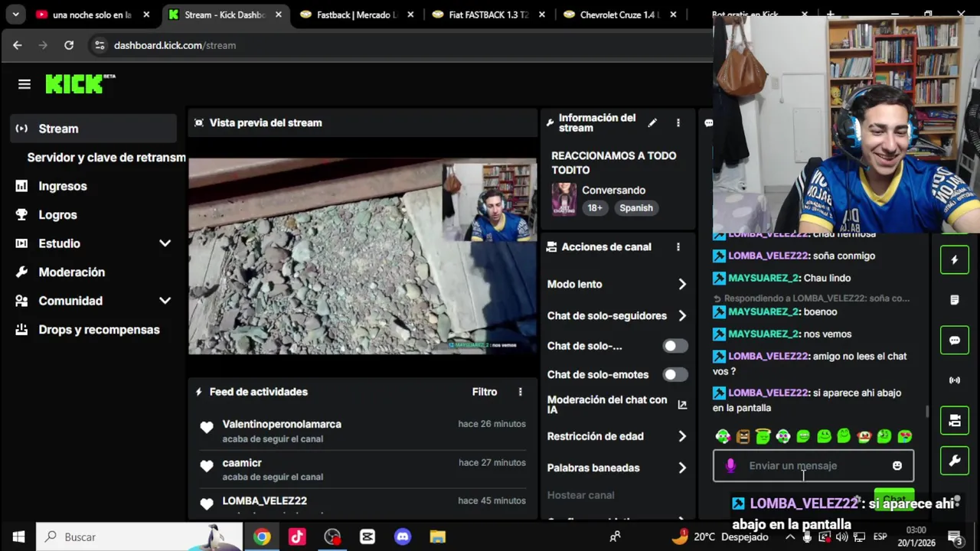
Task: Click the Windows Buscar search box
Action: 139,536
